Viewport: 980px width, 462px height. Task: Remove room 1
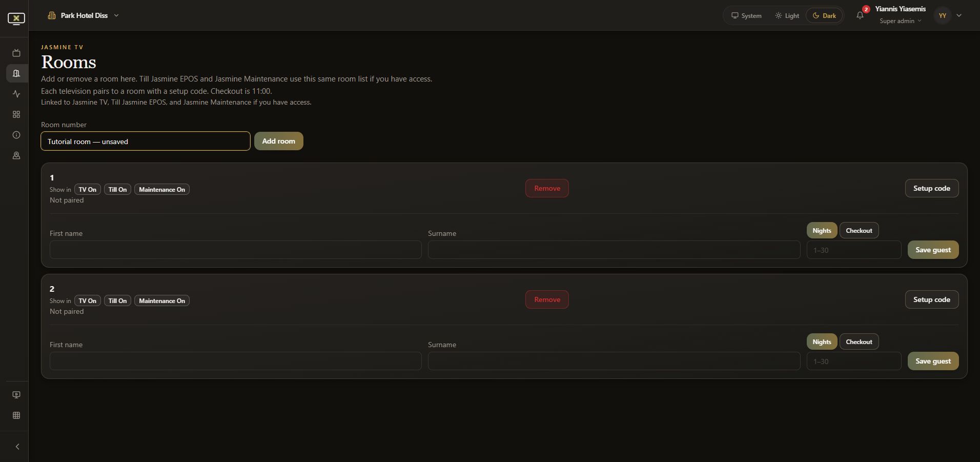547,188
